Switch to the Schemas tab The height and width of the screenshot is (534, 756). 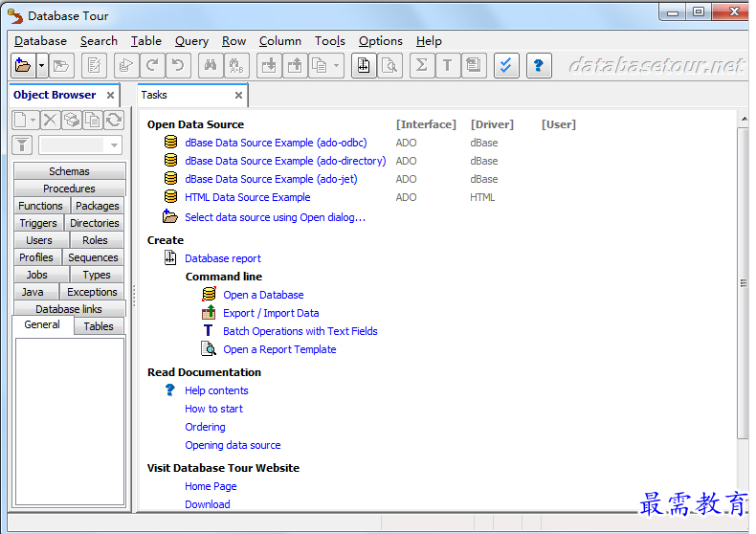pos(70,171)
